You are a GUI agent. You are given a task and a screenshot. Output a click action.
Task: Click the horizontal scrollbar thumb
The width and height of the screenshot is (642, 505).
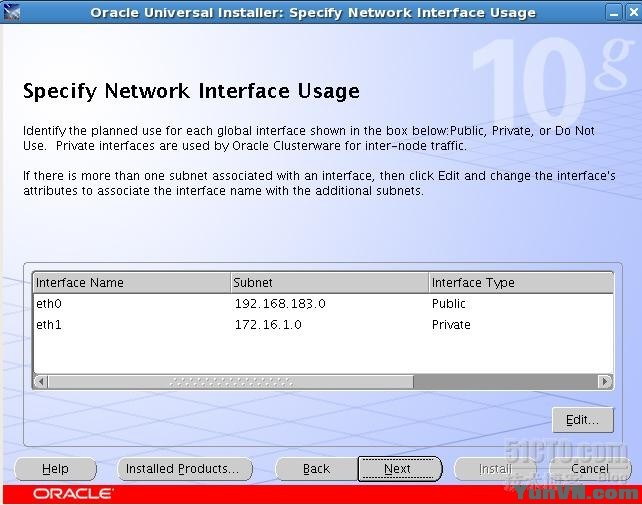coord(231,382)
